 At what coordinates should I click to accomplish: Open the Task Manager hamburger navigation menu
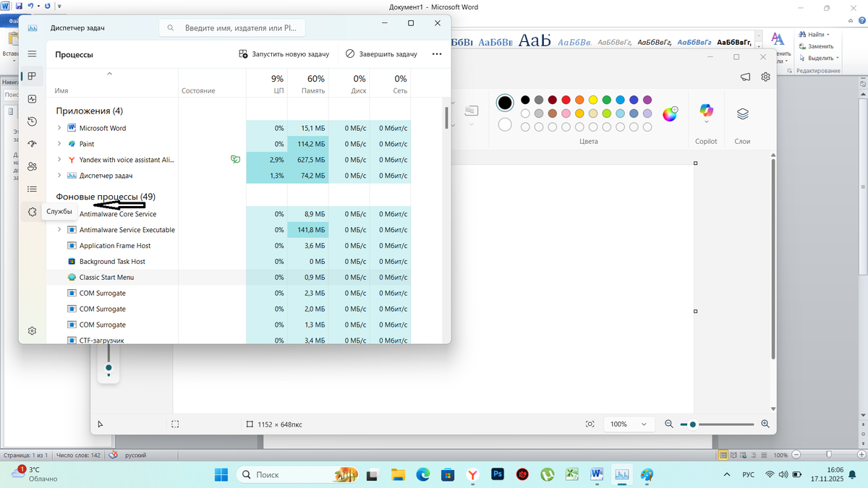click(x=32, y=53)
